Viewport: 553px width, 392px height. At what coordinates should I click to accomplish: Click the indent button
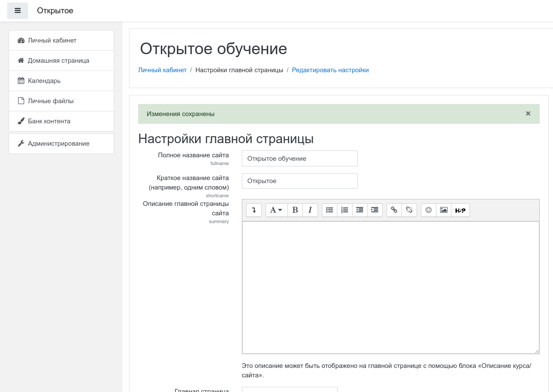pyautogui.click(x=375, y=210)
